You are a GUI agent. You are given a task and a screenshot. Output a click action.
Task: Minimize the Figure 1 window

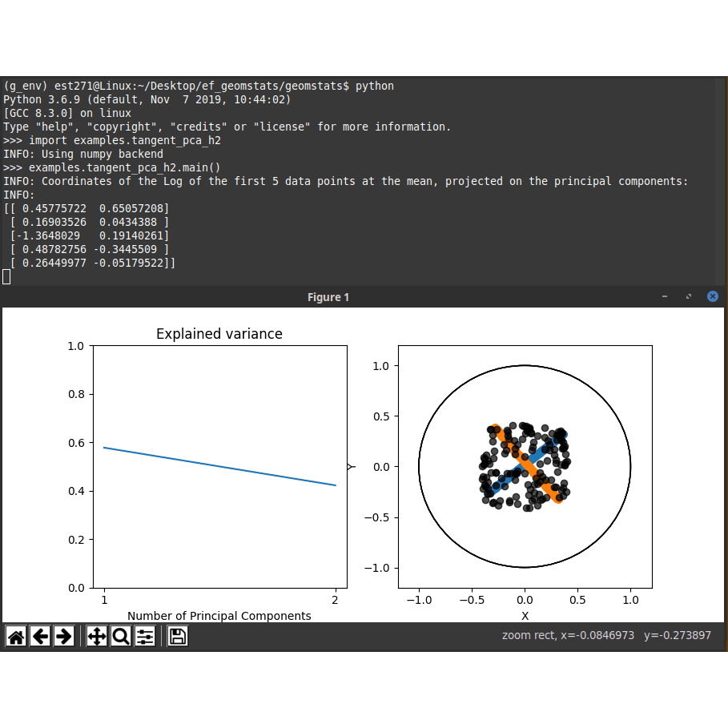point(664,296)
